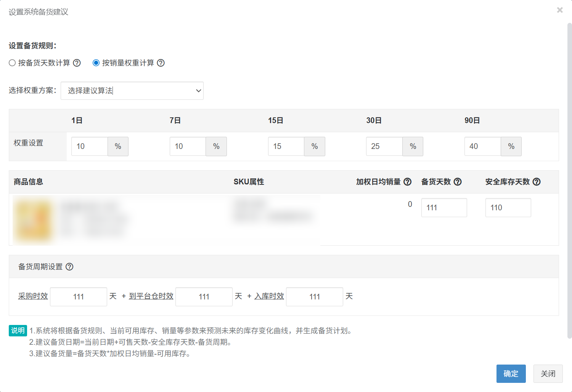Screen dimensions: 572x392
Task: Click help icon next to 加权日均销量
Action: coord(408,182)
